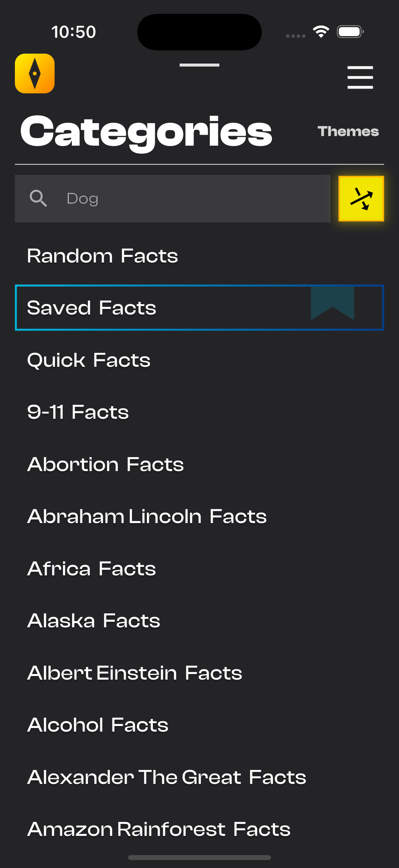Open Random Facts category
This screenshot has height=868, width=399.
pos(199,256)
